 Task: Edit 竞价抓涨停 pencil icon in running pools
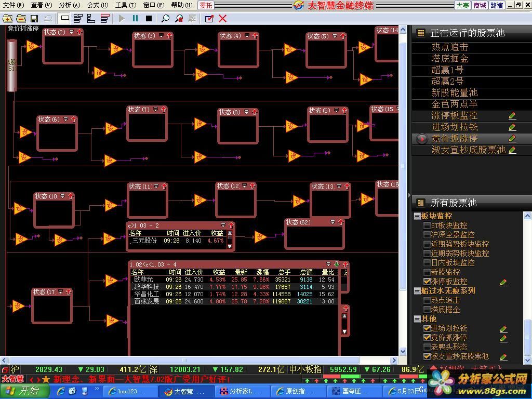click(512, 138)
